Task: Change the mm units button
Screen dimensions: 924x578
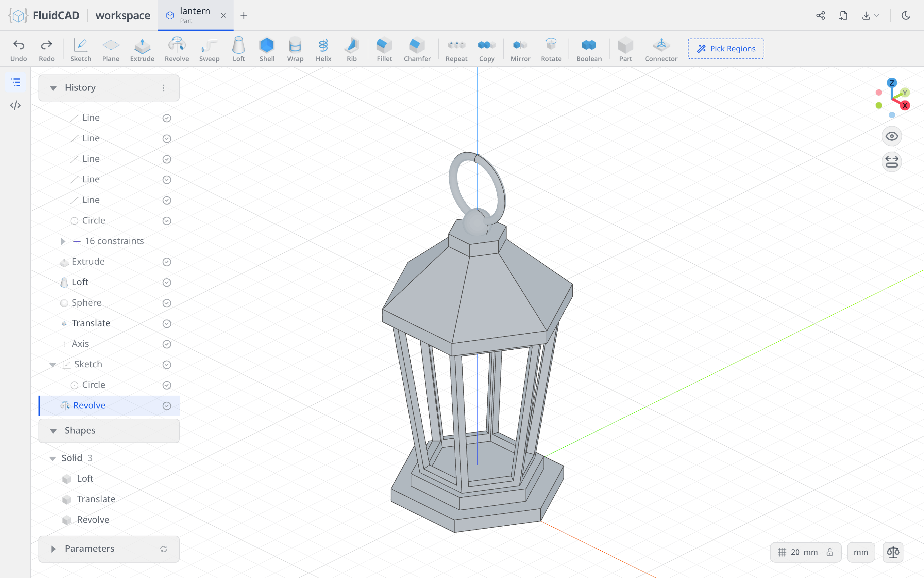Action: click(860, 552)
